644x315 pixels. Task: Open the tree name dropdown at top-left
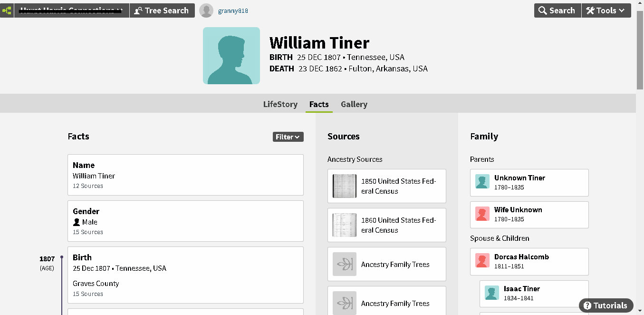71,10
